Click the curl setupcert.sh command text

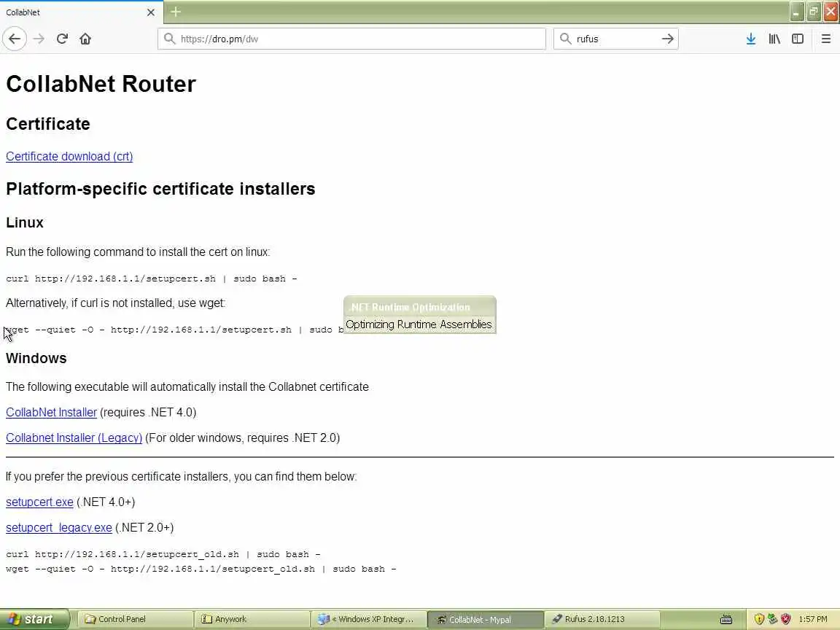tap(151, 279)
